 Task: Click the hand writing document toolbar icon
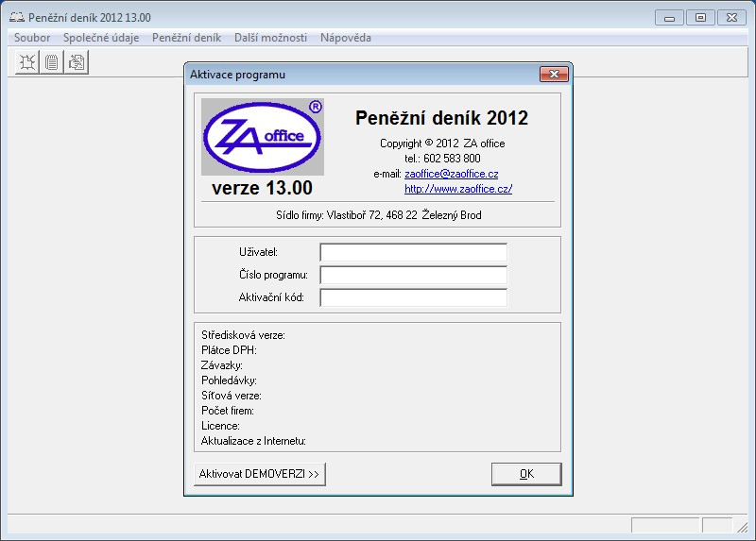(77, 62)
